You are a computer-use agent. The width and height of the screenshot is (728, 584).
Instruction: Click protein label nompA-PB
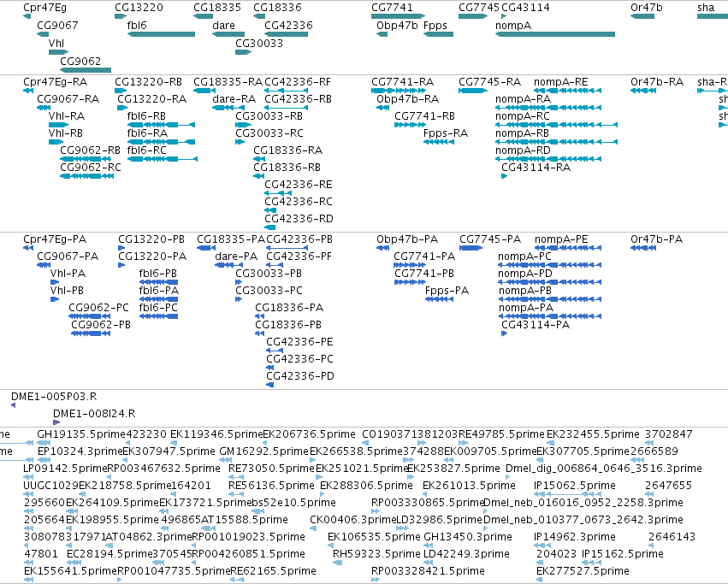525,291
